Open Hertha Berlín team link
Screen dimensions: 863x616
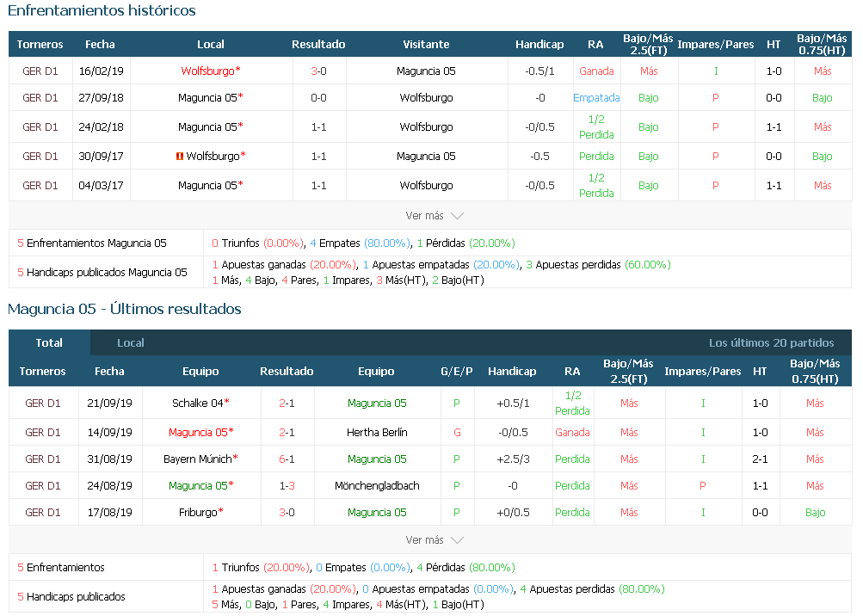[x=377, y=433]
